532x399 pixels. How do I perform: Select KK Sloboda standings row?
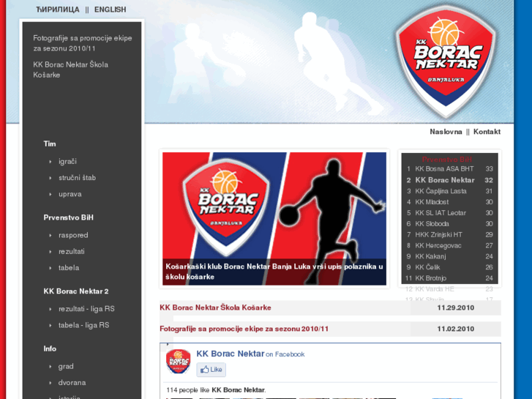(x=449, y=224)
